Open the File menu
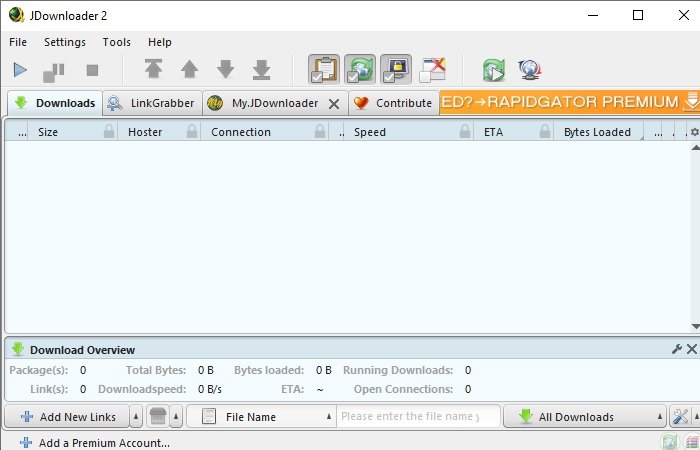 pyautogui.click(x=18, y=42)
